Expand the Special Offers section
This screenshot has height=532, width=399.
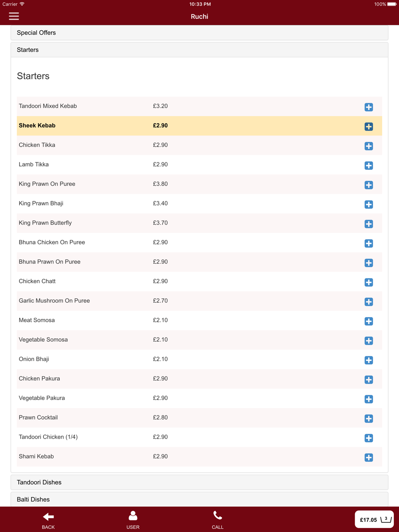click(x=199, y=33)
